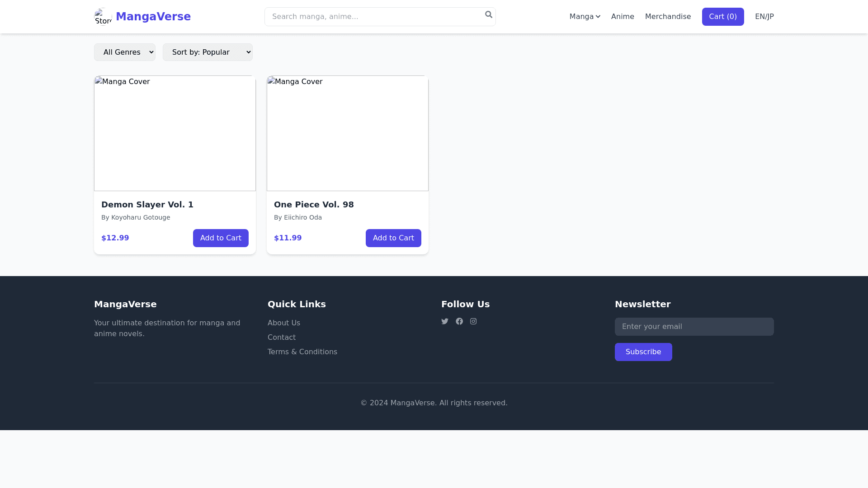Viewport: 868px width, 488px height.
Task: Open the Cart (0) button
Action: (722, 17)
